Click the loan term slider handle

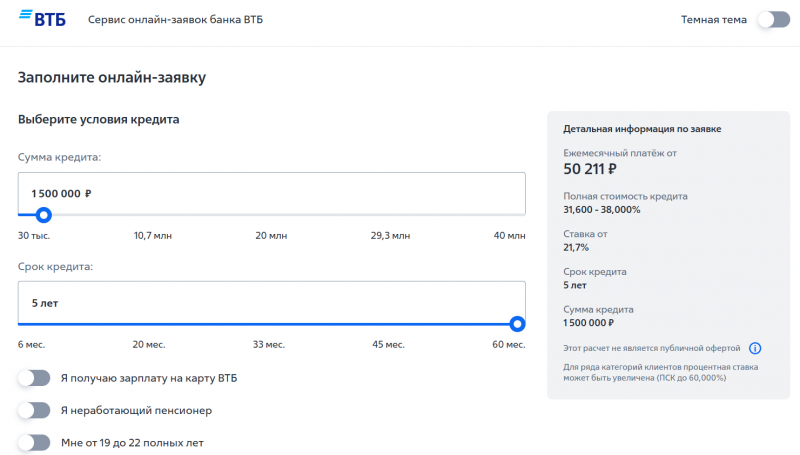point(517,324)
